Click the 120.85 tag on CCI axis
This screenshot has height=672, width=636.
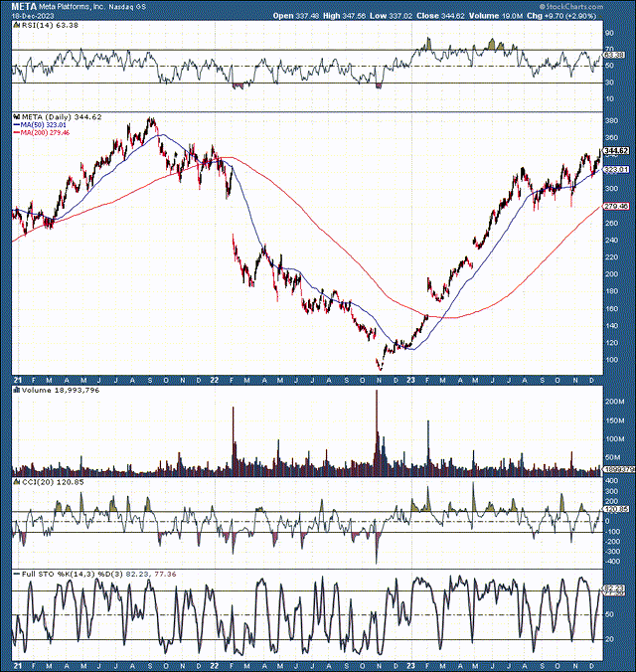point(616,509)
